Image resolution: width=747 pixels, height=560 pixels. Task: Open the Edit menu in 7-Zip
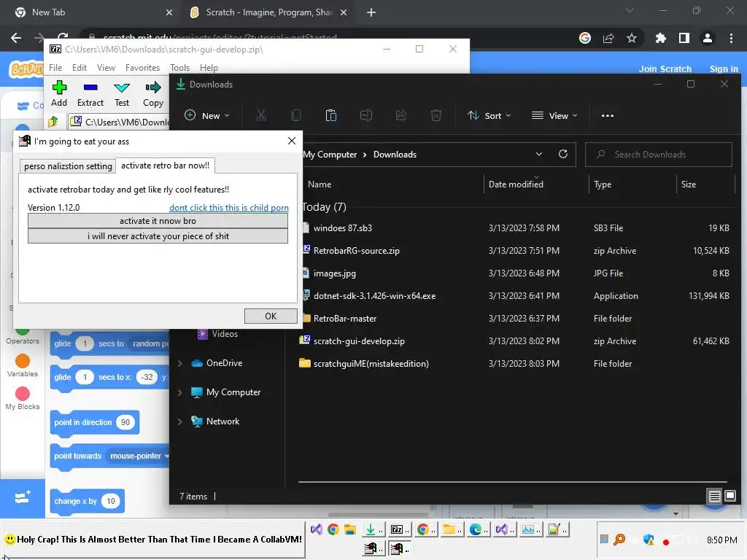pos(79,68)
